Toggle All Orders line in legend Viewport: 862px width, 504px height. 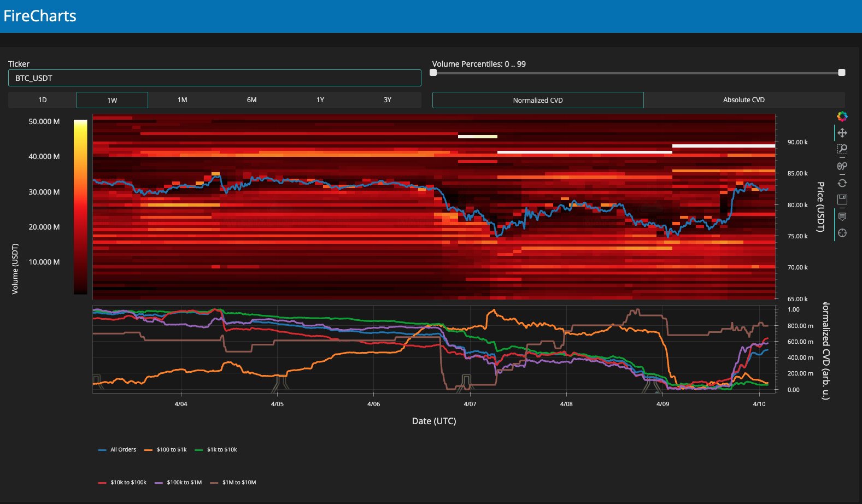pyautogui.click(x=118, y=450)
